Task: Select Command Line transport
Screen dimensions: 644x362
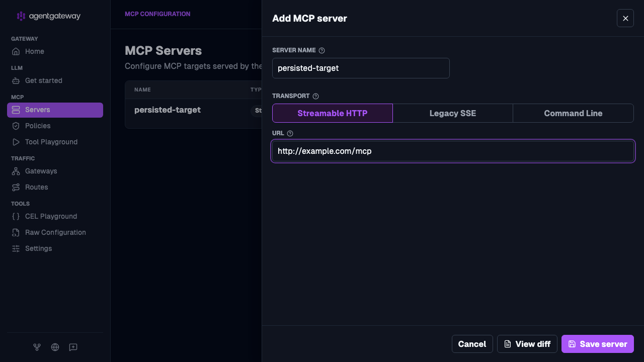Action: (573, 113)
